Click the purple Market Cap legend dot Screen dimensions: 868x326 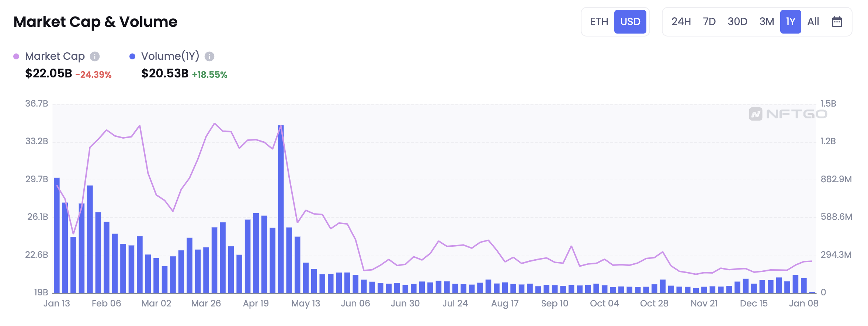[x=16, y=56]
